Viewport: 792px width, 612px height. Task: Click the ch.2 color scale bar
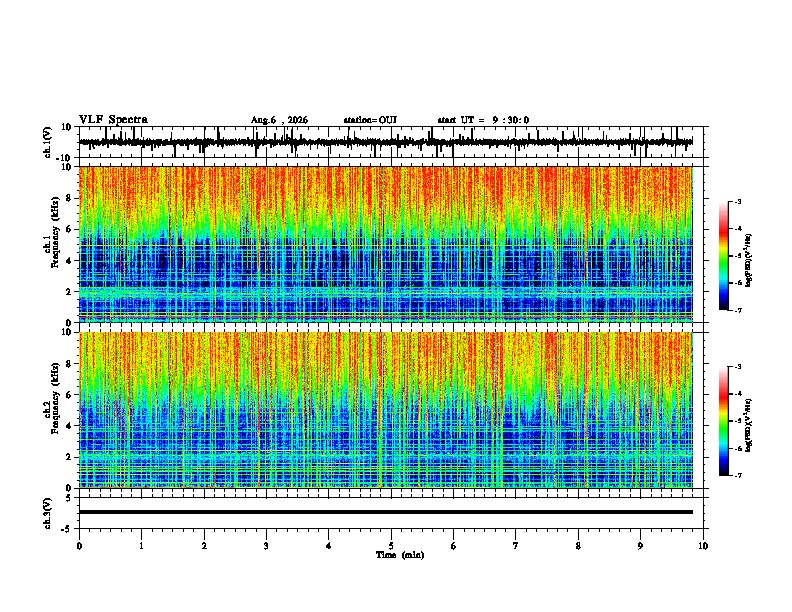tap(724, 421)
